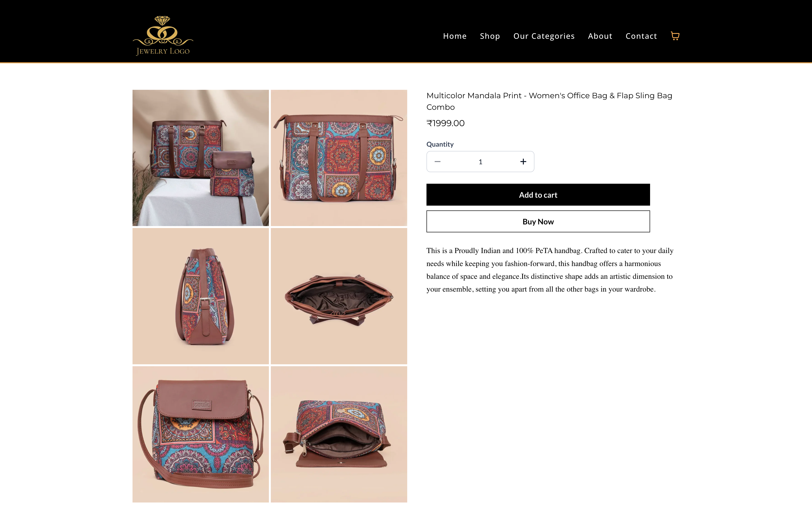Open the office bag front view image
This screenshot has height=522, width=812.
(339, 158)
